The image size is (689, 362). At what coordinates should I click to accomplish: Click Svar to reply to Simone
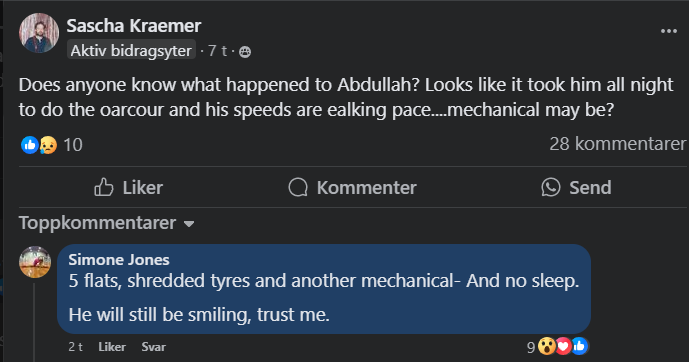[153, 347]
